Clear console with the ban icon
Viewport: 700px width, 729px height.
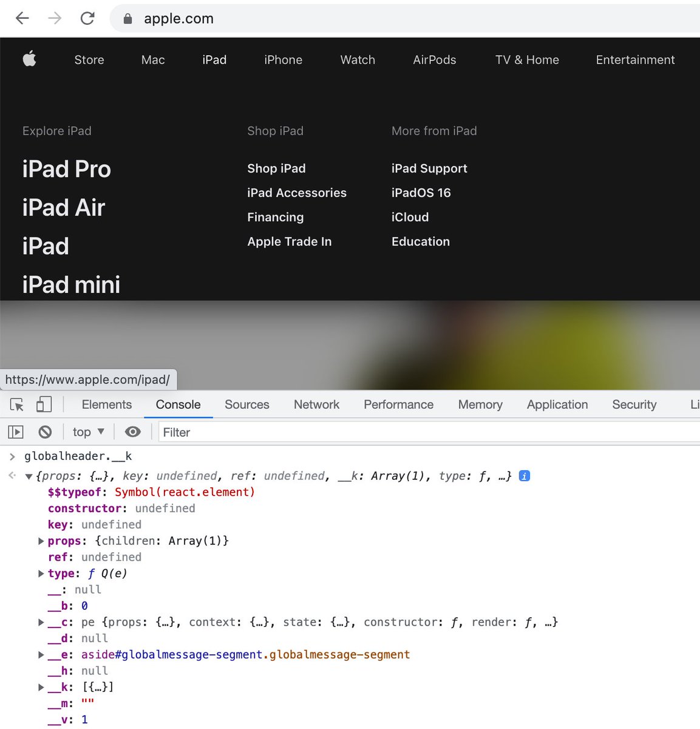[45, 432]
